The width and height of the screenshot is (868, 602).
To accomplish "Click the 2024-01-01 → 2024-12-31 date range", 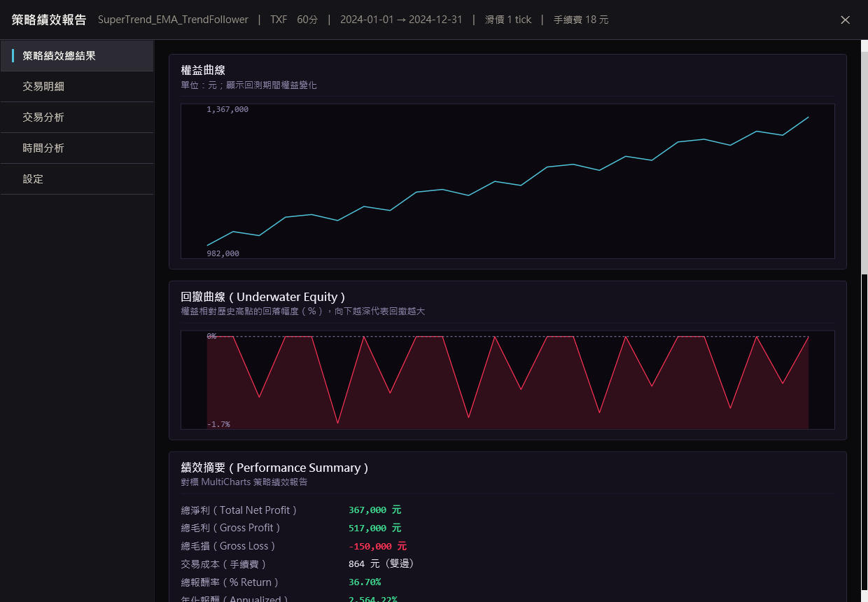I will [x=401, y=20].
